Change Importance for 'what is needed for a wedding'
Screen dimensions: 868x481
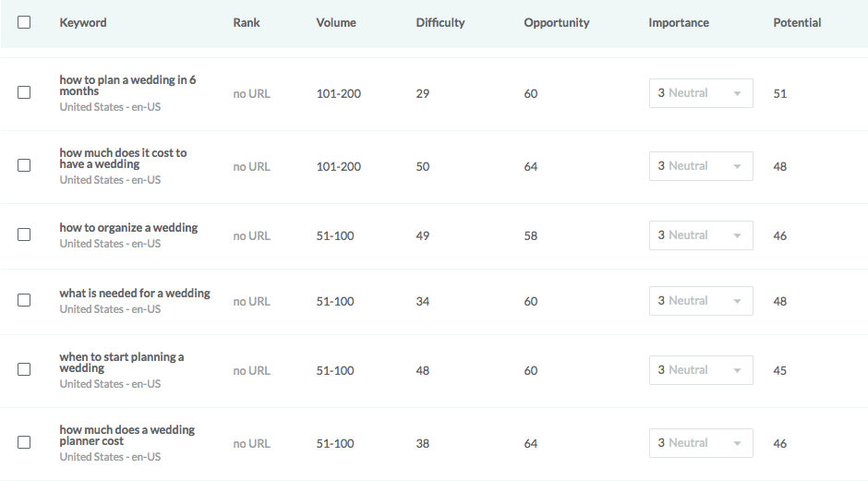(x=701, y=301)
